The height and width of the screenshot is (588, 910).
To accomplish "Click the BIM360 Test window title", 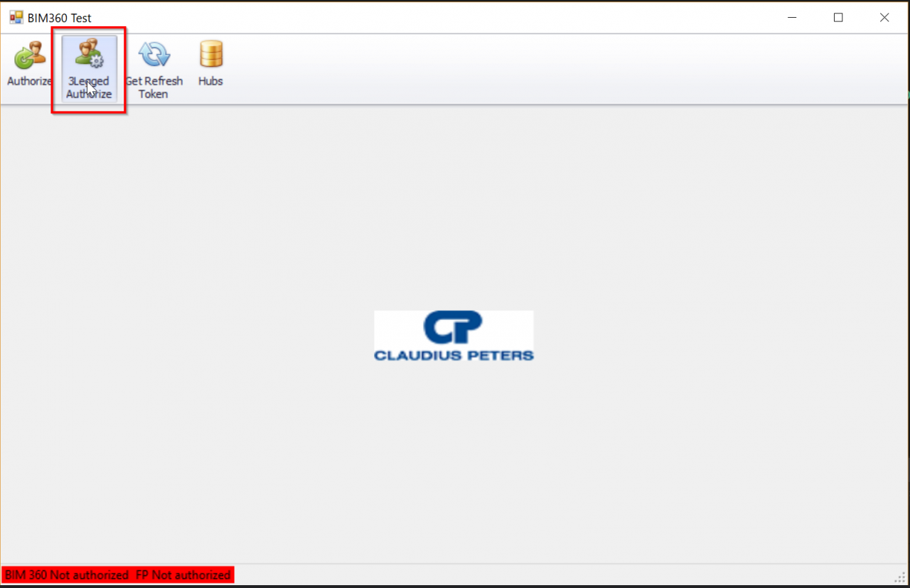I will 60,18.
